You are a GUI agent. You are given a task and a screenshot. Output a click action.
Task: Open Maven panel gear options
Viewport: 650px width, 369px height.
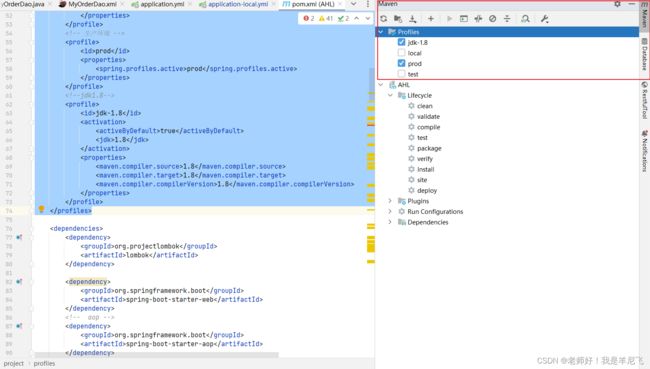[x=617, y=4]
